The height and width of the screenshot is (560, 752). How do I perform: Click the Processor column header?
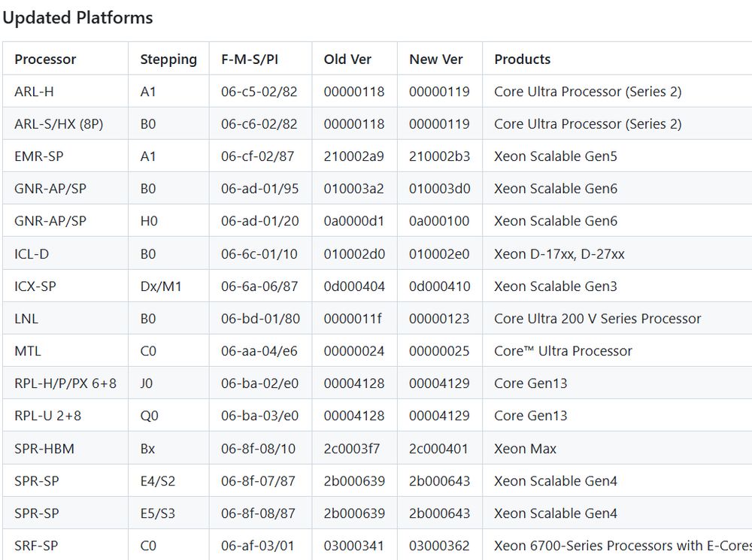pos(45,59)
